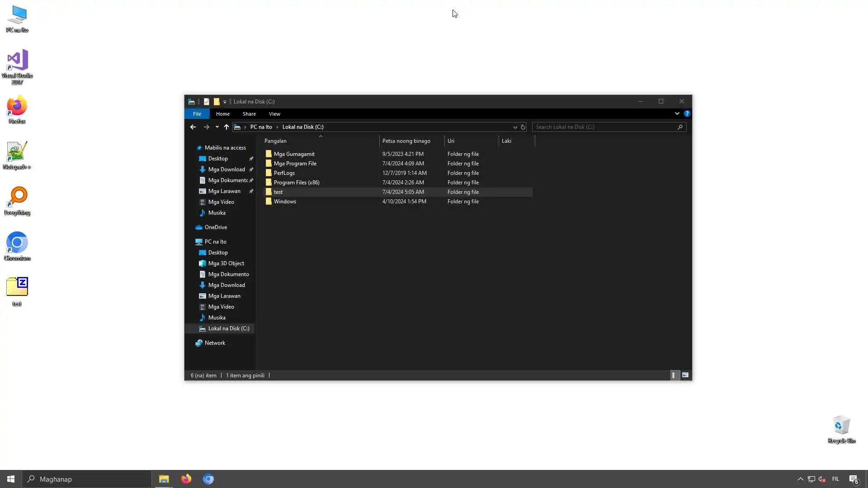Screen dimensions: 868x488
Task: Click the Properties icon in quick access toolbar
Action: pos(207,102)
